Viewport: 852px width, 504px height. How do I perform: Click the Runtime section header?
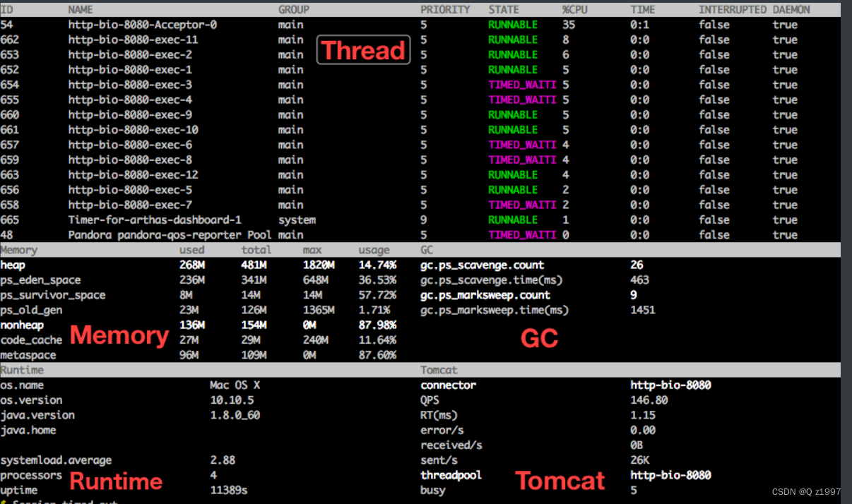pos(22,370)
